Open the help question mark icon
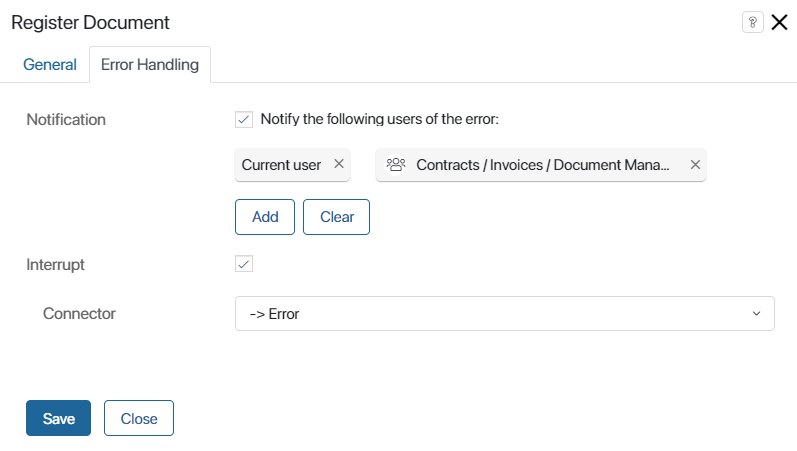 click(752, 22)
